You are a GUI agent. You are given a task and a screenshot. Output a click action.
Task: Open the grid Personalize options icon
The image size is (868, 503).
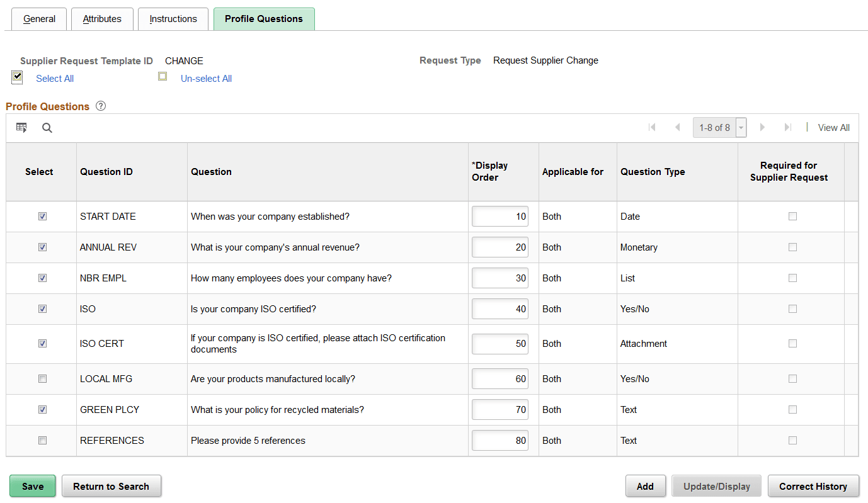click(21, 127)
